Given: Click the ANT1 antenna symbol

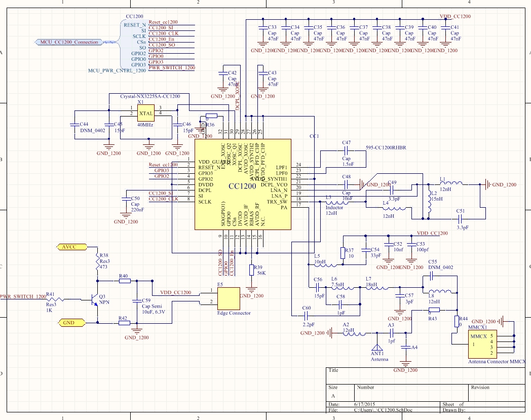Looking at the screenshot, I should click(x=377, y=348).
